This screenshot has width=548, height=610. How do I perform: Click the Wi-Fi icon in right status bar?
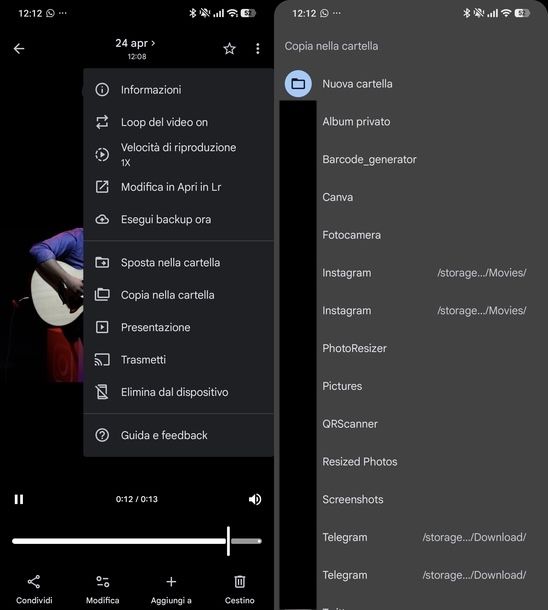point(506,13)
